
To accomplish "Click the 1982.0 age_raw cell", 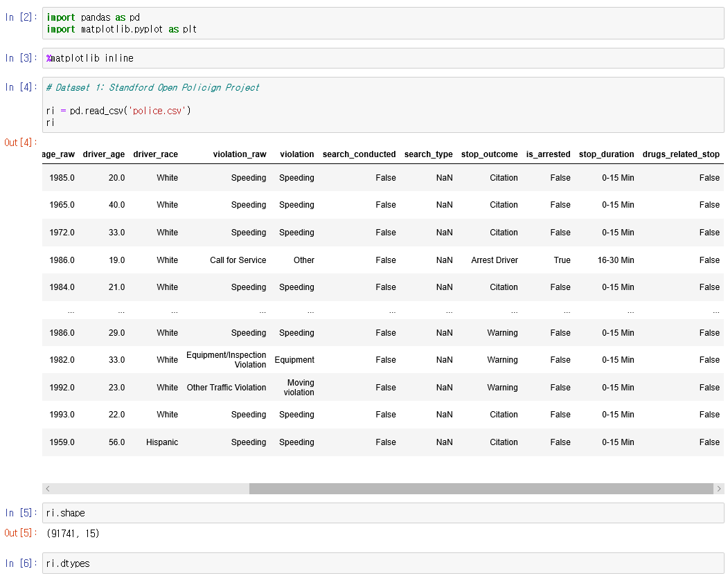I will point(62,360).
